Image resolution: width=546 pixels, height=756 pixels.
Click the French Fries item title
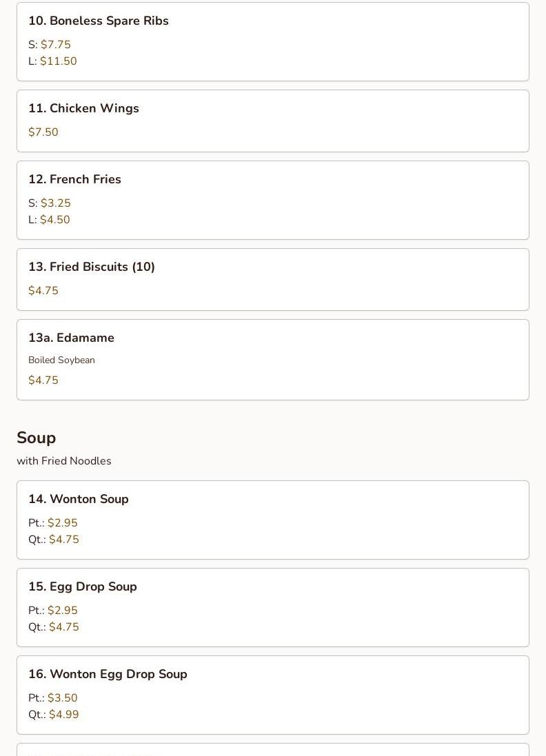tap(74, 180)
